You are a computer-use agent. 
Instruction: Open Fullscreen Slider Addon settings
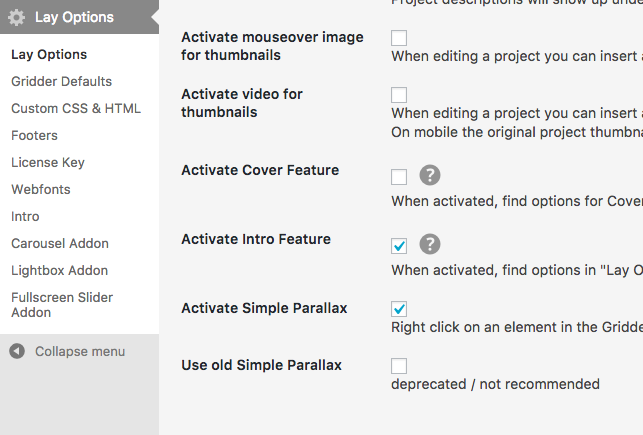62,304
